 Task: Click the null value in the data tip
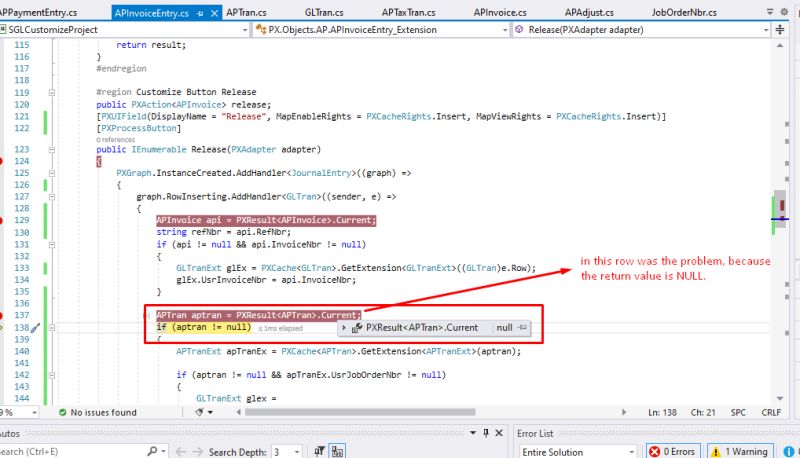click(504, 328)
